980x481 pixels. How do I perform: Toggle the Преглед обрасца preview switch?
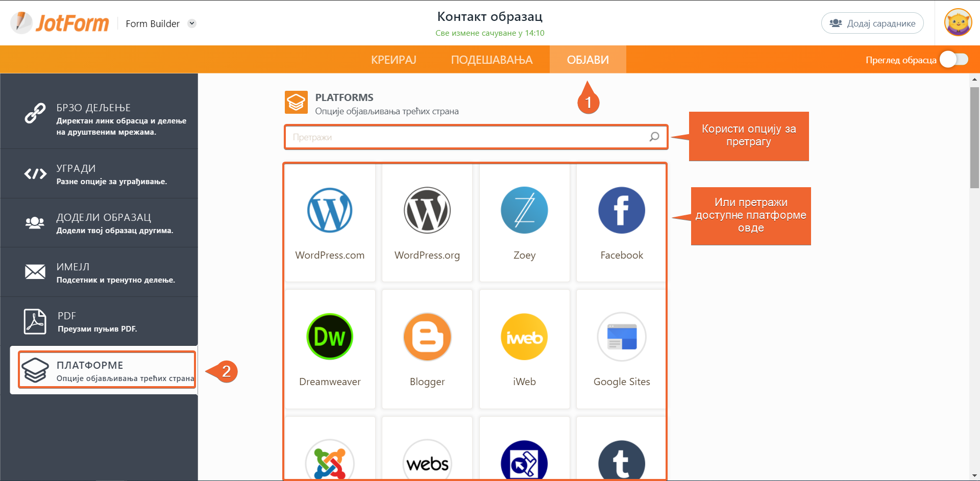[954, 60]
